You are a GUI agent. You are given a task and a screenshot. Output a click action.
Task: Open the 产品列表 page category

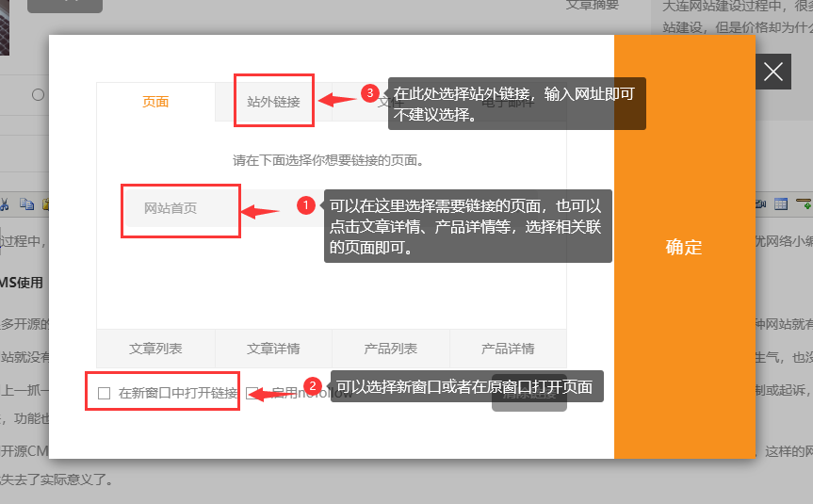click(390, 349)
